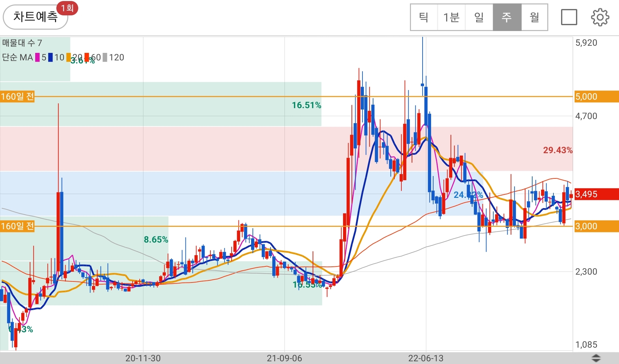Click the 2,300 price axis label
This screenshot has width=619, height=364.
586,272
